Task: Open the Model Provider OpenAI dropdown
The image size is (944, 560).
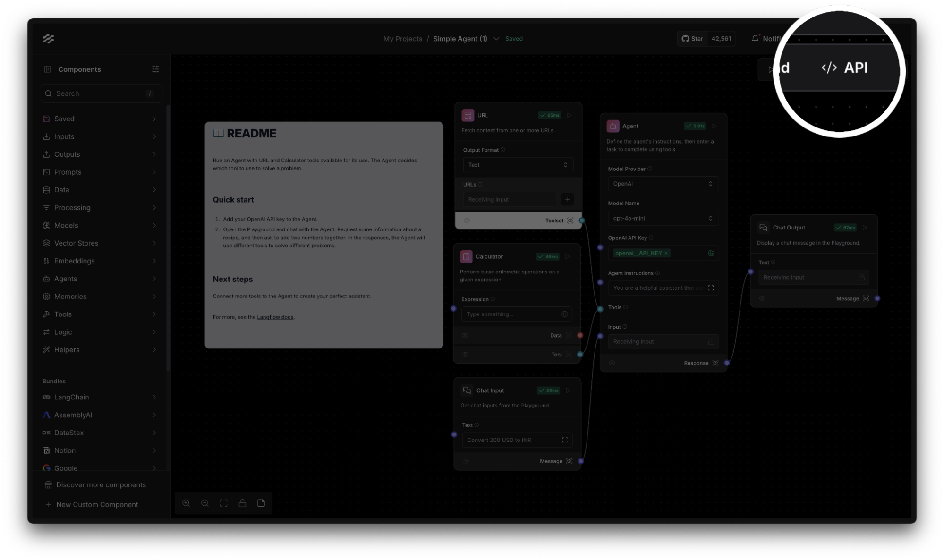Action: (x=663, y=184)
